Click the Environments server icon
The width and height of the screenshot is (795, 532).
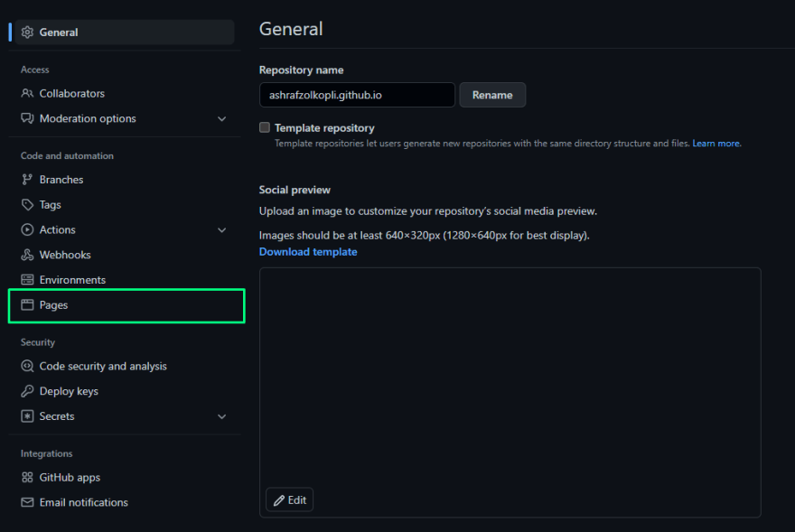tap(27, 280)
